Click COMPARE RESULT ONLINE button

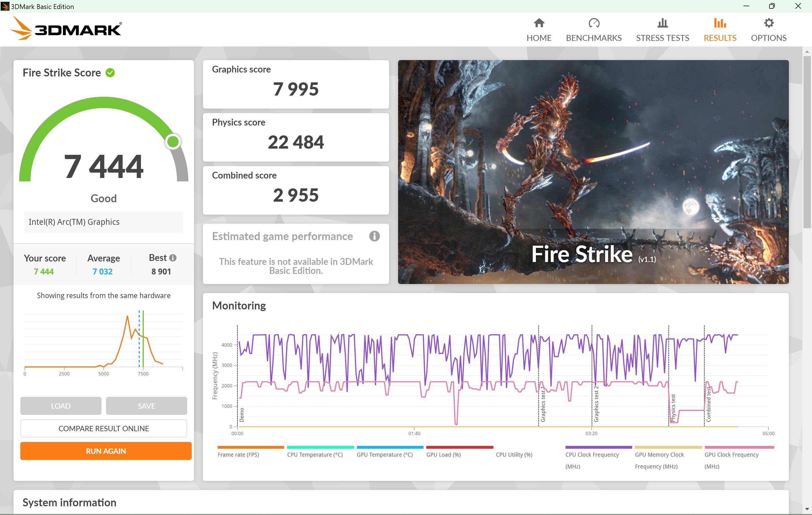[x=103, y=428]
